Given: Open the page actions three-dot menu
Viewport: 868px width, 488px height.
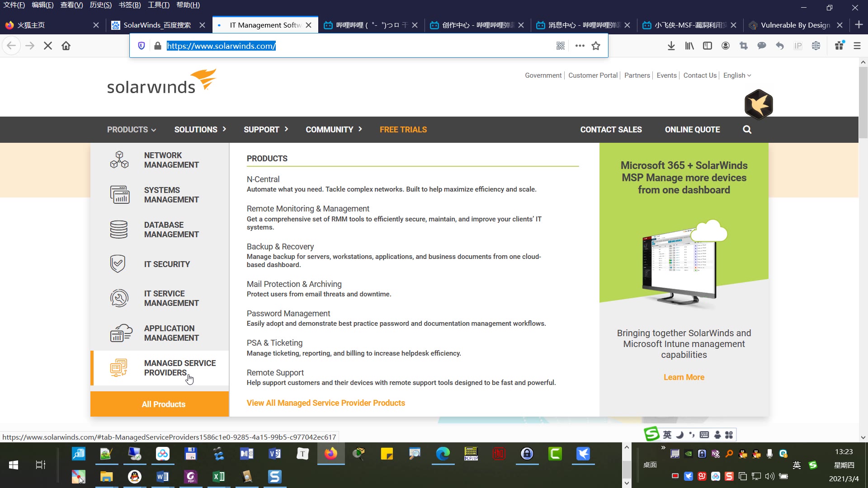Looking at the screenshot, I should [x=580, y=46].
